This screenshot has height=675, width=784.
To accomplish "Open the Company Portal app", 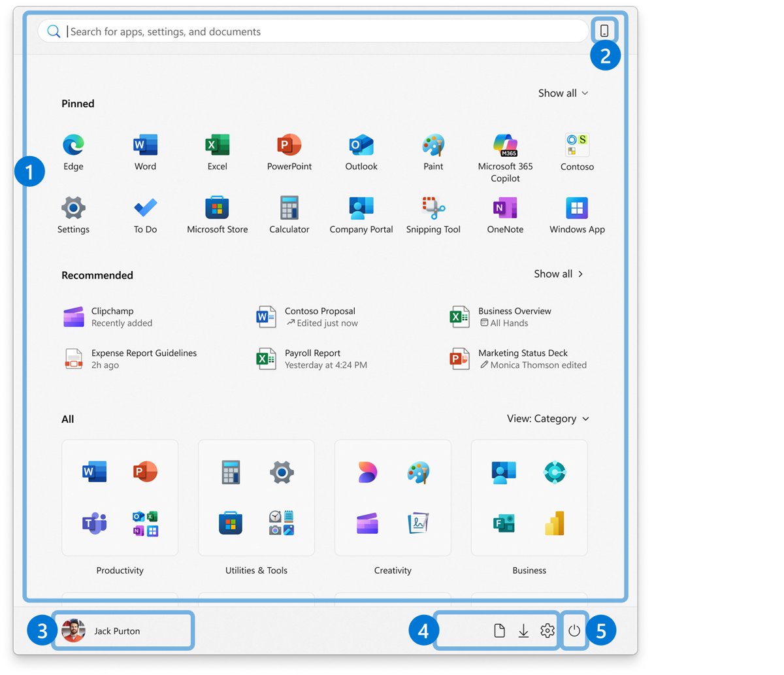I will (361, 215).
